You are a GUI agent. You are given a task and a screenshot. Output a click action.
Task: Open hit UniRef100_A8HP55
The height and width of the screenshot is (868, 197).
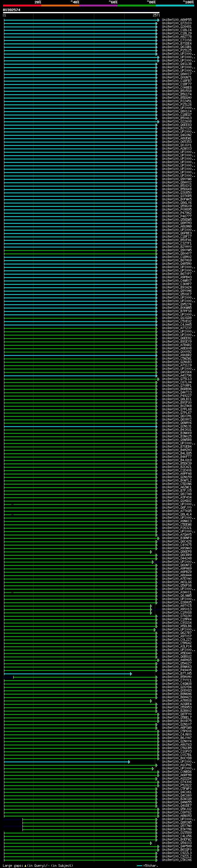point(177,20)
